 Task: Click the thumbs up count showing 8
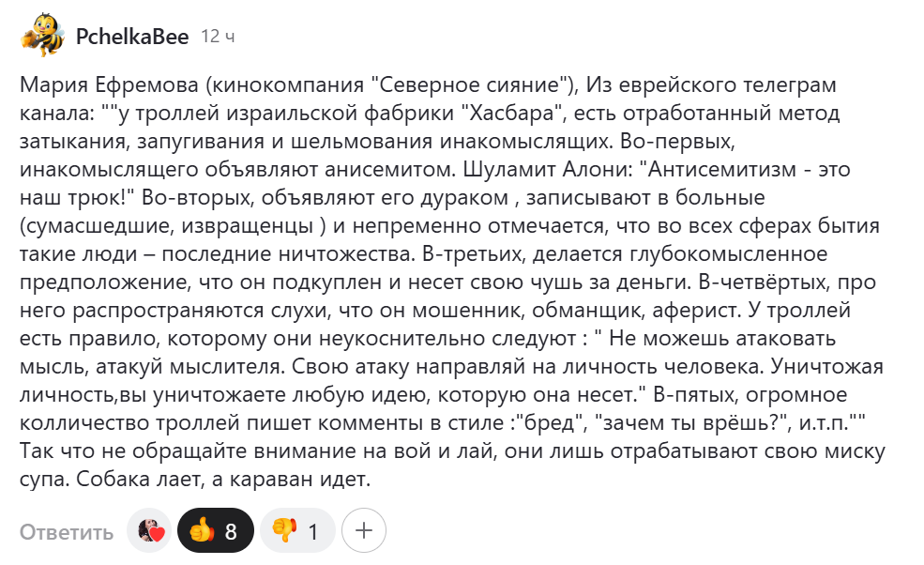(232, 530)
